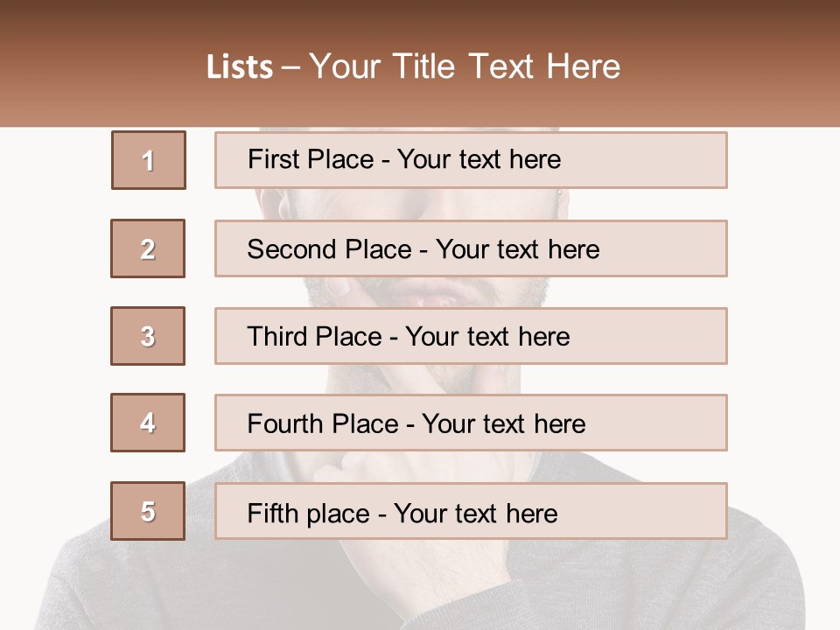This screenshot has width=840, height=630.
Task: Select the number 4 box
Action: [148, 423]
